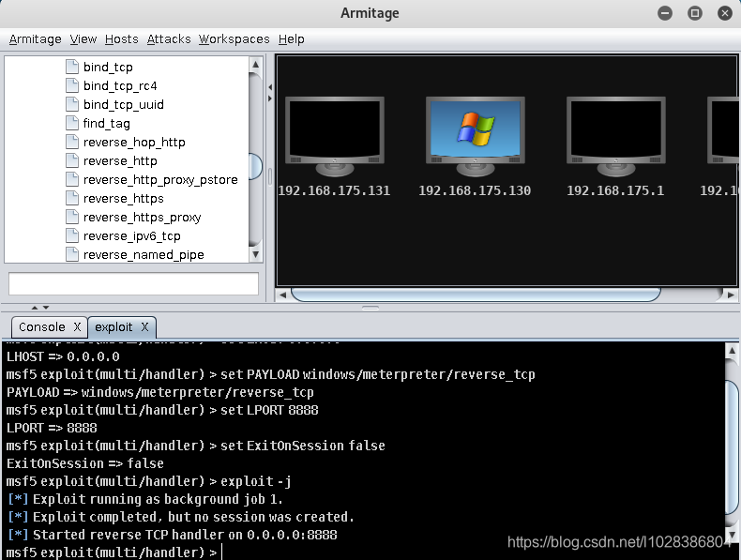
Task: Switch to the Console tab
Action: pyautogui.click(x=42, y=327)
